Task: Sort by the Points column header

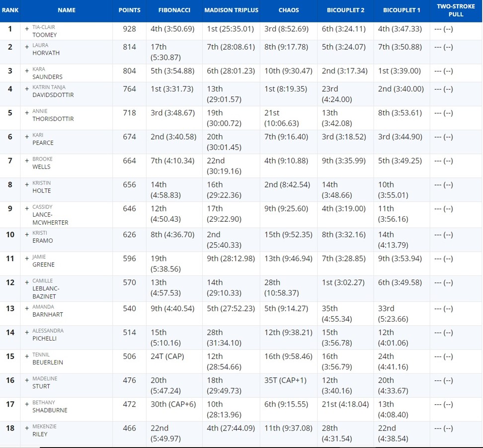Action: 129,10
